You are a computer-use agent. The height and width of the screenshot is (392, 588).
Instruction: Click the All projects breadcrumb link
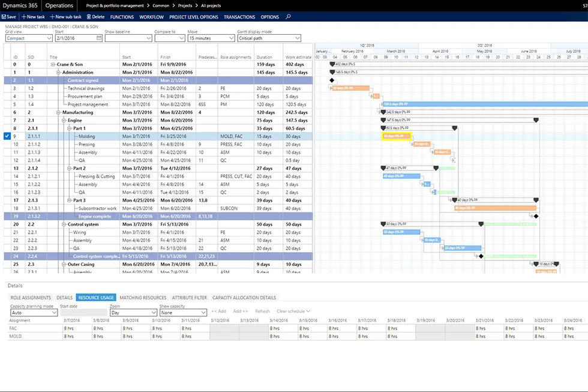(211, 5)
